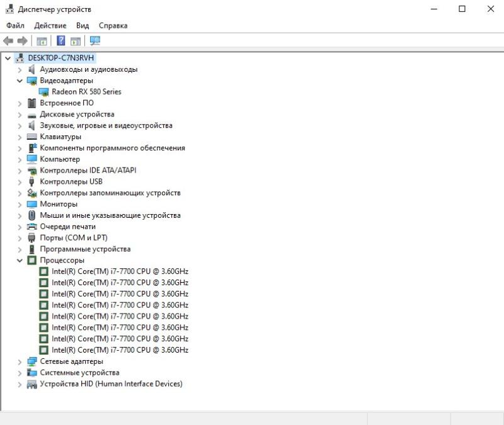Click the Radeon RX 580 display adapter icon
The width and height of the screenshot is (504, 425).
(43, 92)
